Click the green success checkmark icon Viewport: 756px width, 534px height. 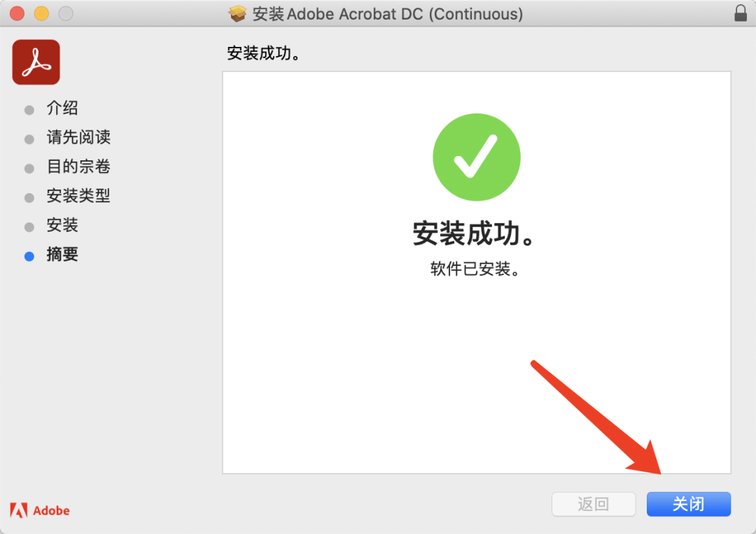[x=477, y=157]
